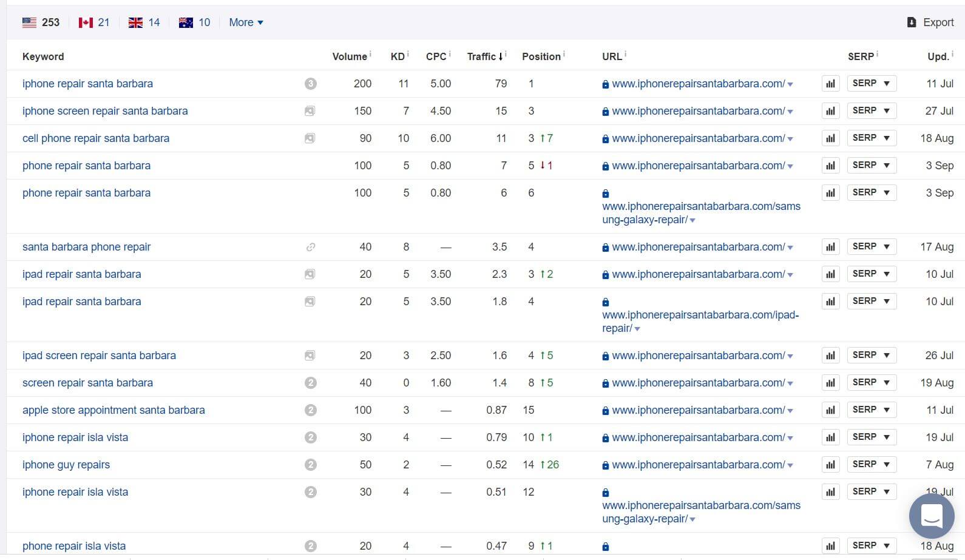The image size is (965, 560).
Task: Open SERP dropdown for screen repair santa barbara
Action: (872, 382)
